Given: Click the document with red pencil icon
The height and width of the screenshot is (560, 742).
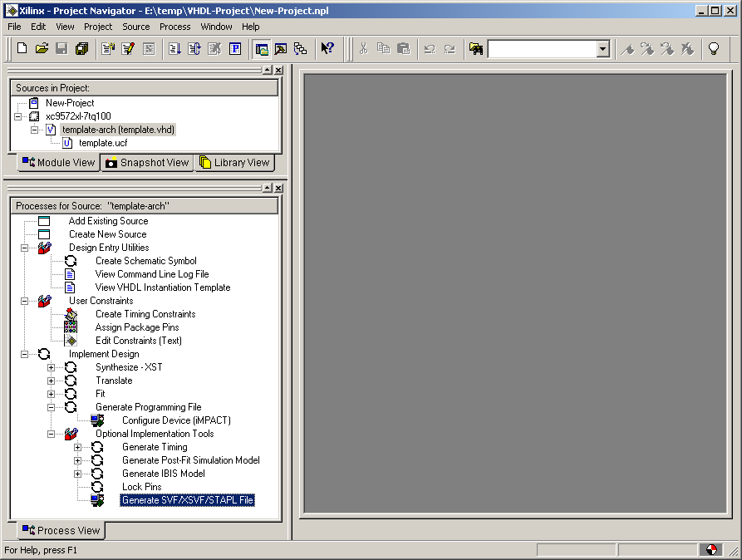Looking at the screenshot, I should (128, 48).
